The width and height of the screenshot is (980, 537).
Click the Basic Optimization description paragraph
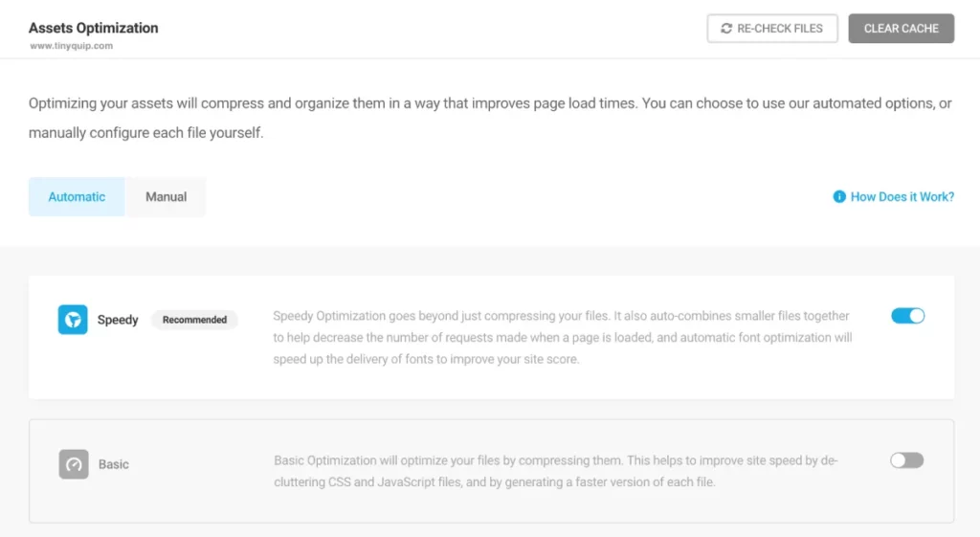pyautogui.click(x=556, y=471)
